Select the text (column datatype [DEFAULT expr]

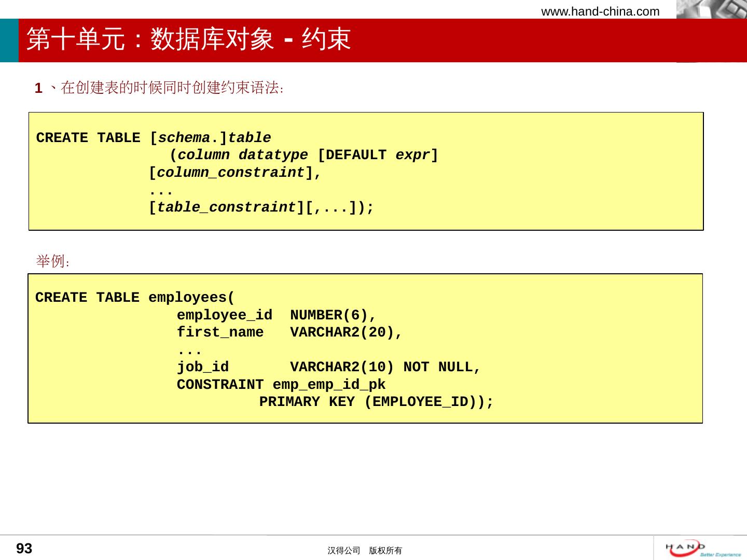[x=304, y=155]
